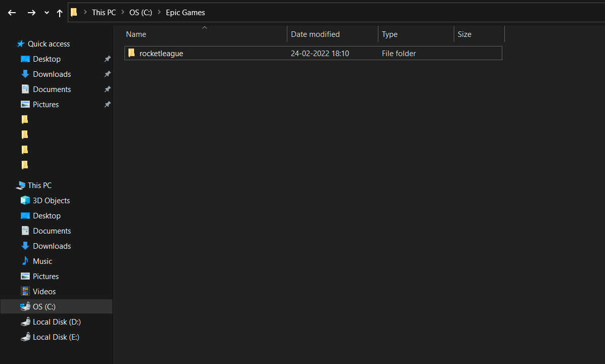Sort files by Date modified column header
The image size is (605, 364).
click(315, 34)
